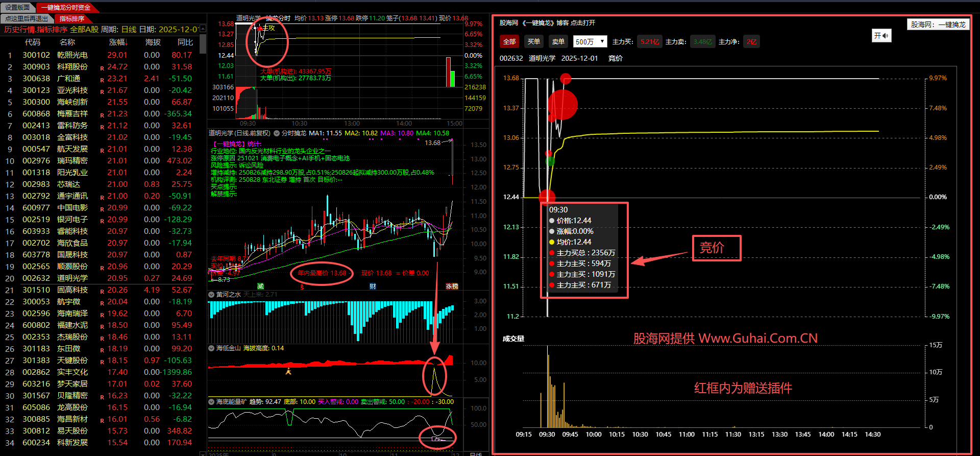
Task: Open the 500万 amount dropdown
Action: click(x=590, y=42)
